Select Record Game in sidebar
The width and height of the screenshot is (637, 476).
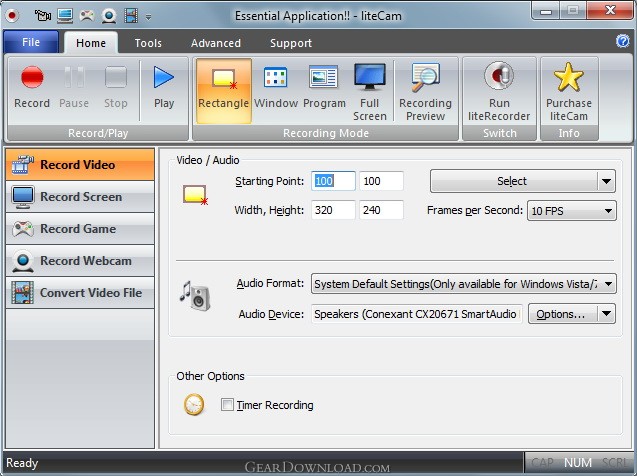(x=80, y=229)
